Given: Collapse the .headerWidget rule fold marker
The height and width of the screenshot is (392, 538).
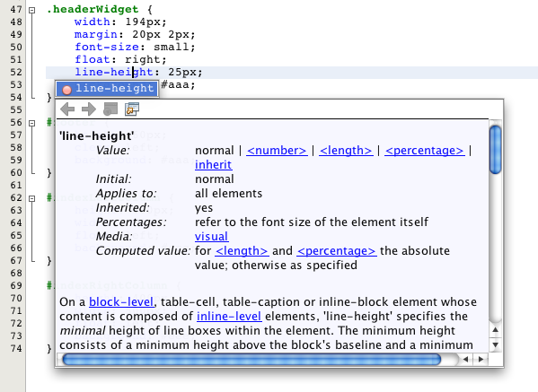Looking at the screenshot, I should click(x=32, y=10).
